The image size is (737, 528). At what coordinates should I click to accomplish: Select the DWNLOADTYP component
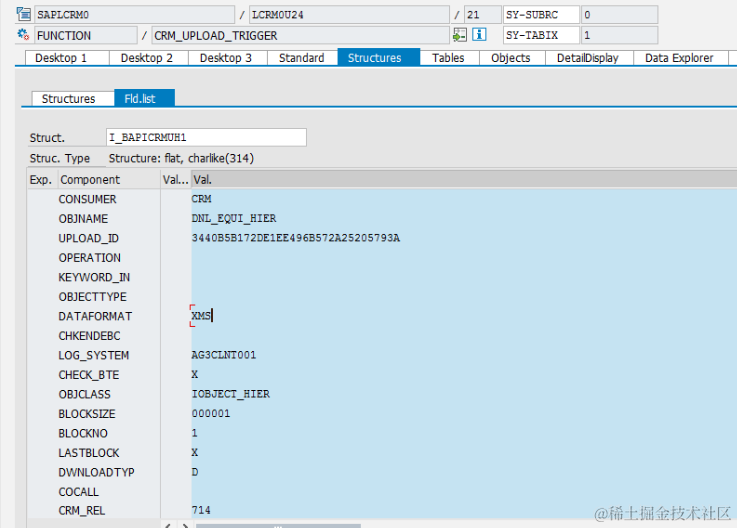click(x=96, y=473)
